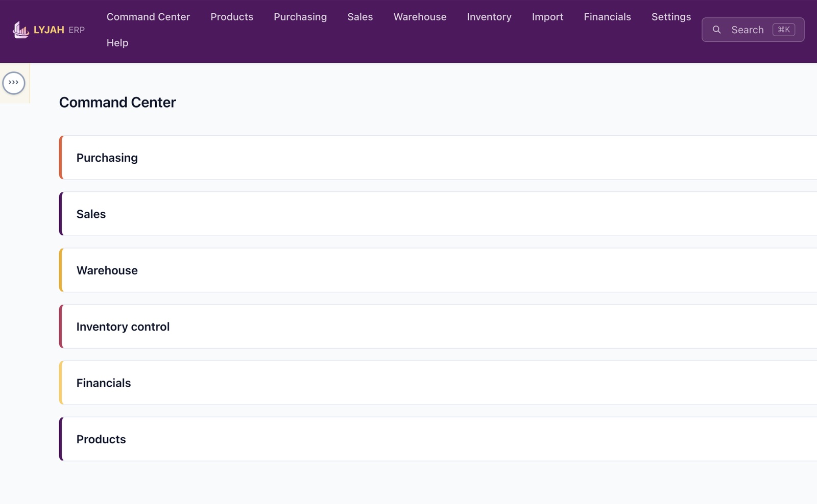Open the Warehouse menu in top navigation

[420, 17]
